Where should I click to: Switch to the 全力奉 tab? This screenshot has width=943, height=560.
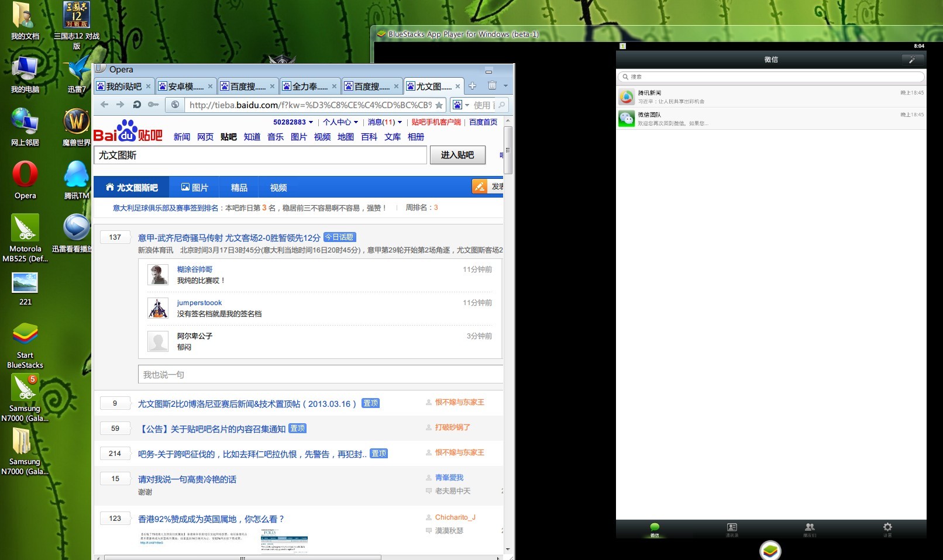pyautogui.click(x=309, y=87)
